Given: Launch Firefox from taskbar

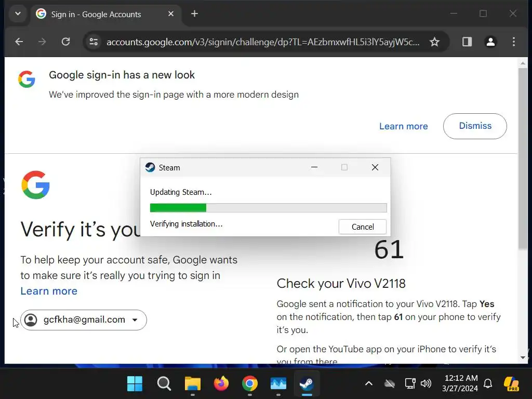Looking at the screenshot, I should pos(221,384).
